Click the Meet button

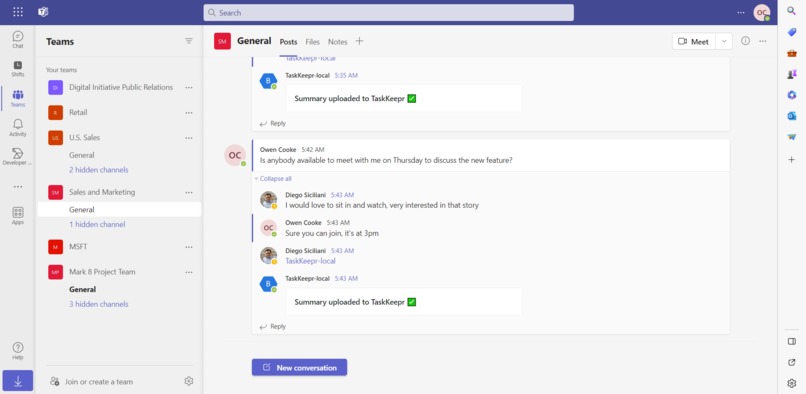coord(694,42)
